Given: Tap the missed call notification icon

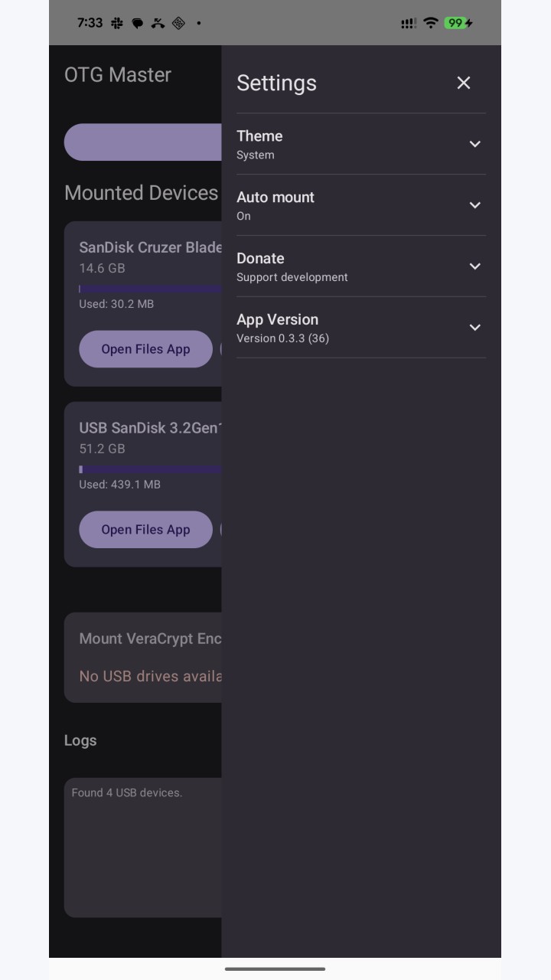Looking at the screenshot, I should [x=158, y=23].
